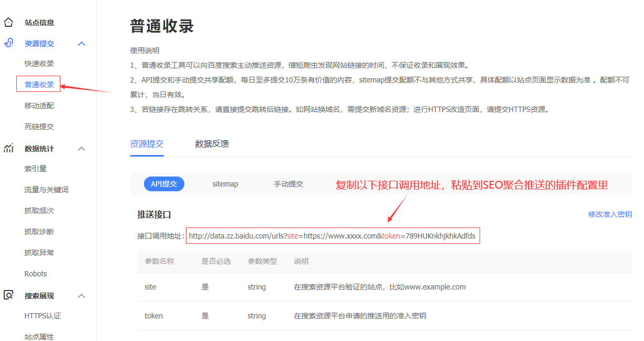Open 索引量 statistics
The width and height of the screenshot is (644, 341).
(36, 169)
